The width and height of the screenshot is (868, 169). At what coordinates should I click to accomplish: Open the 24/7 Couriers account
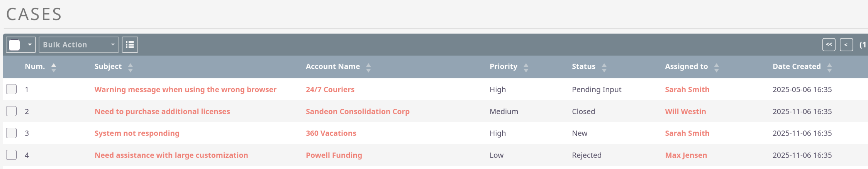330,90
